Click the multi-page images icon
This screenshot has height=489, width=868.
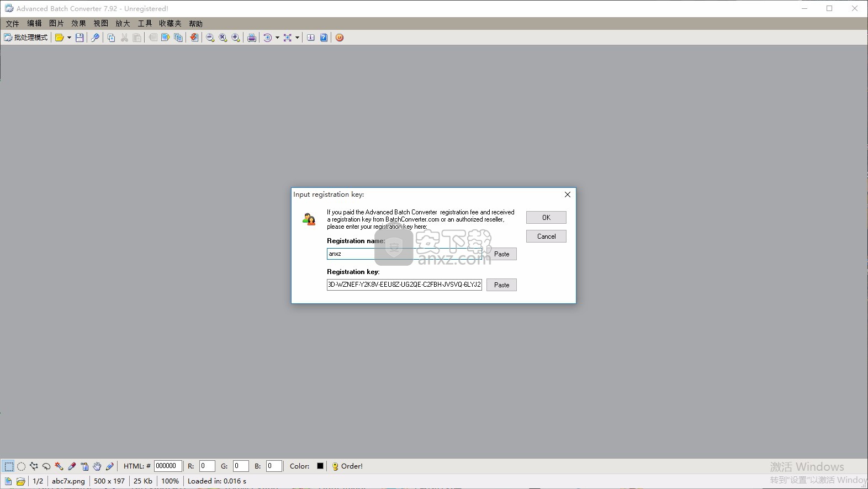[178, 38]
